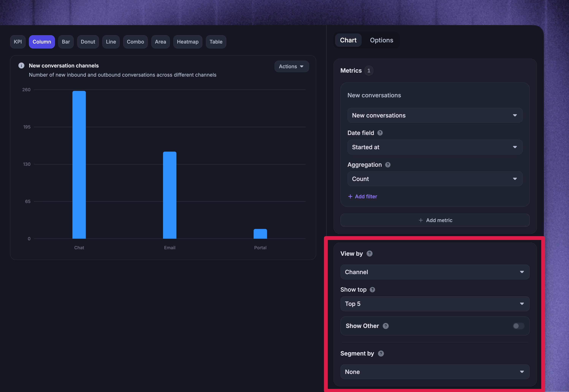
Task: Click the help icon next to Segment by
Action: coord(381,353)
